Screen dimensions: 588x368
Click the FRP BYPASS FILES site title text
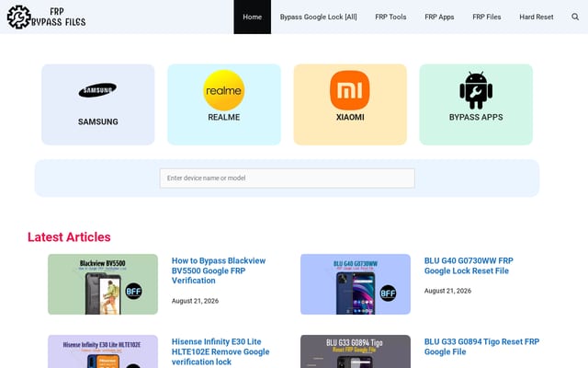(59, 17)
